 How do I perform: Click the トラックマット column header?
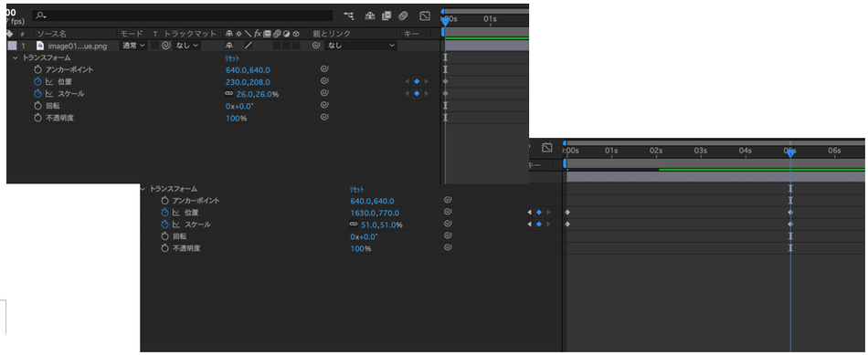click(190, 34)
